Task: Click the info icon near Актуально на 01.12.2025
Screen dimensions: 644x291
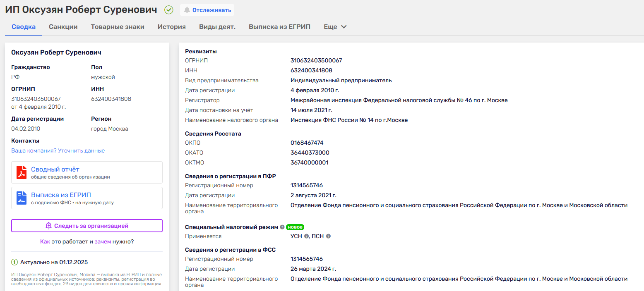Action: (x=14, y=262)
